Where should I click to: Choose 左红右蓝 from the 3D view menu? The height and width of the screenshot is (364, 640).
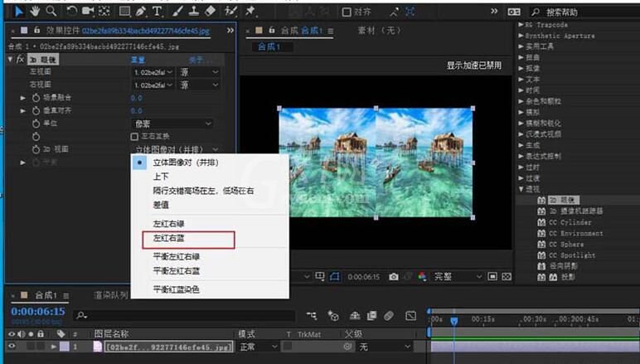pos(168,238)
